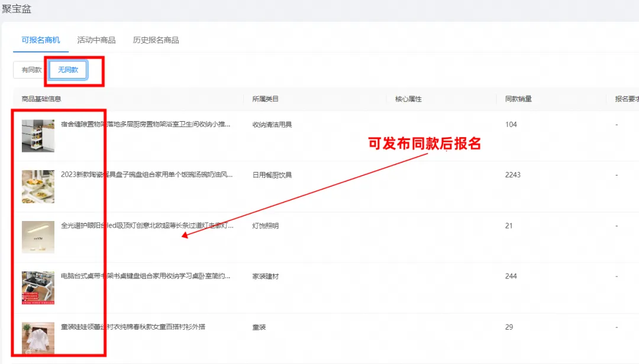This screenshot has width=639, height=364.
Task: Click the 所属类目 column header
Action: 265,99
